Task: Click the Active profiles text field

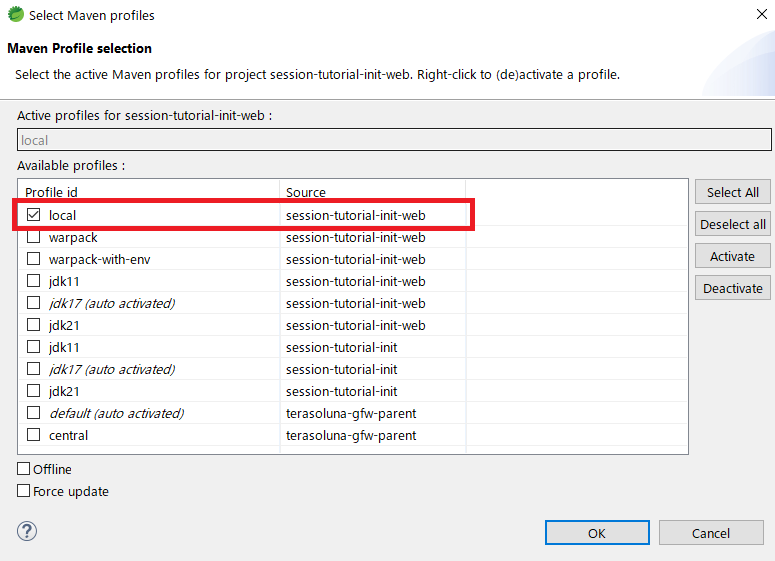Action: tap(394, 140)
